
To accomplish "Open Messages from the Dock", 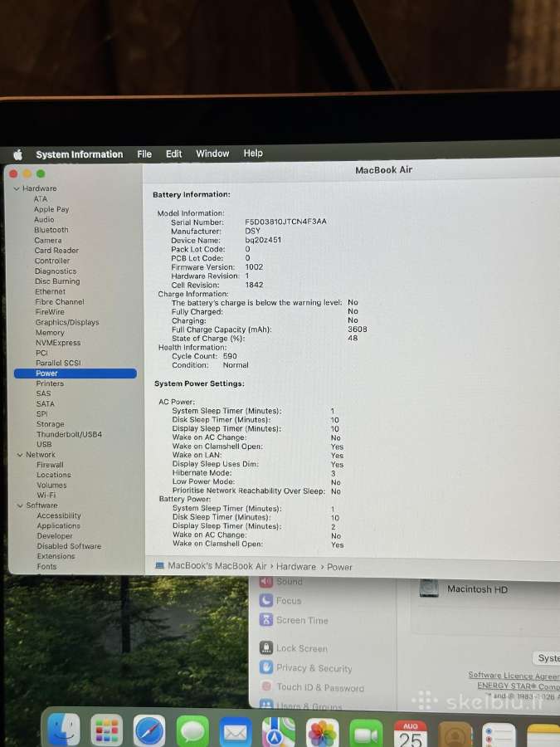I will tap(192, 731).
